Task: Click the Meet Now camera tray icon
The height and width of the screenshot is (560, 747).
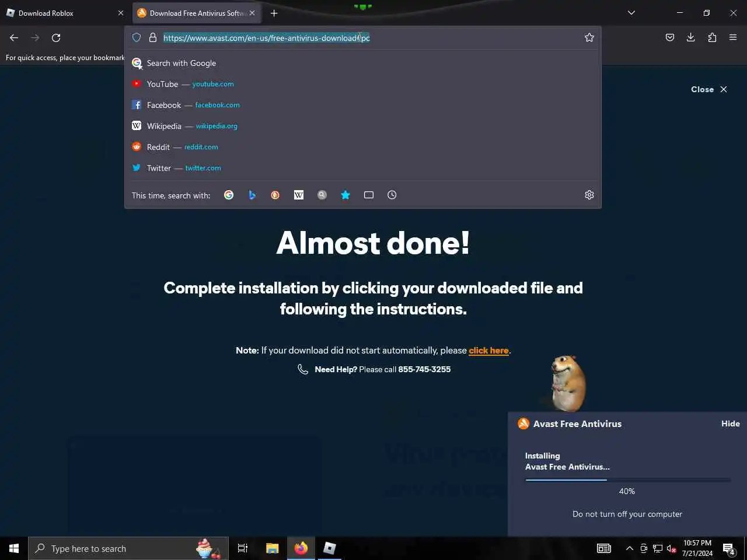Action: 644,548
